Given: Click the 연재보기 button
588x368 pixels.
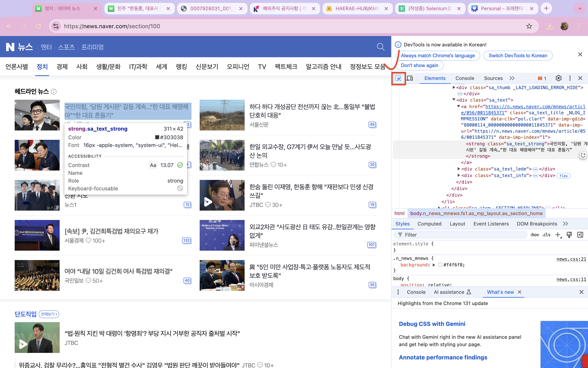Looking at the screenshot, I should [49, 314].
